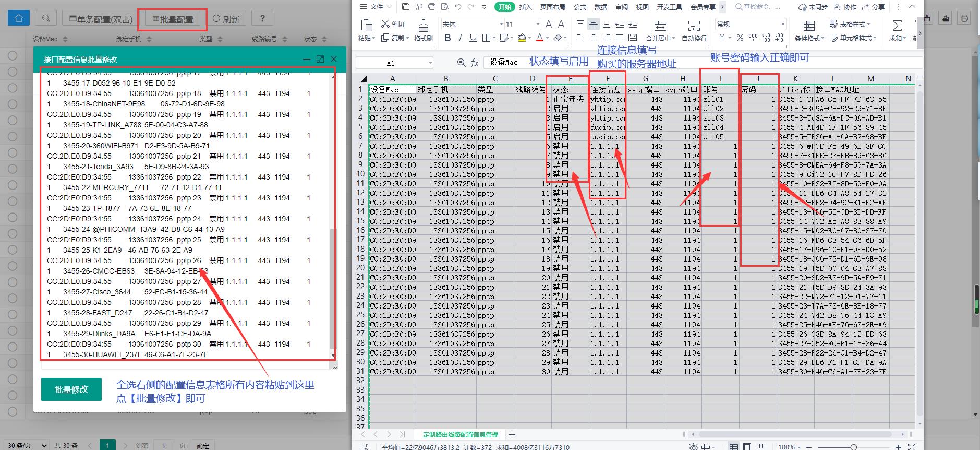Open 条件格式 conditional formatting

point(809,30)
